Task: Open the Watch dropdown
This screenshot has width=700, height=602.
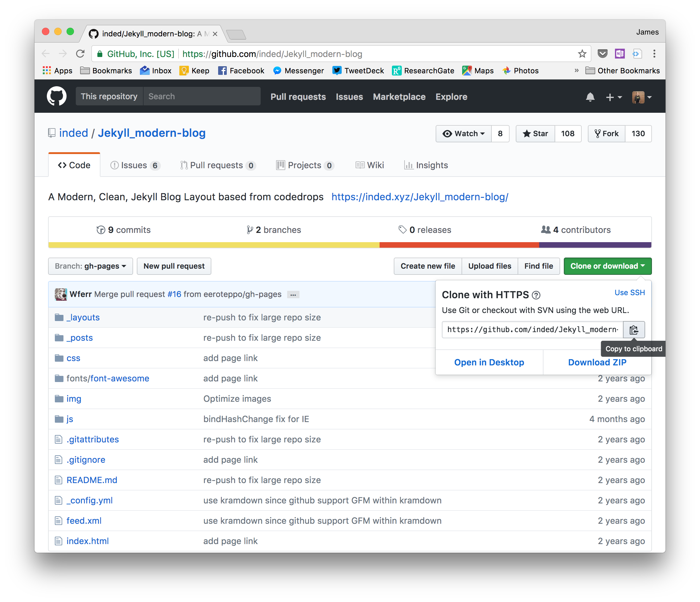Action: point(464,134)
